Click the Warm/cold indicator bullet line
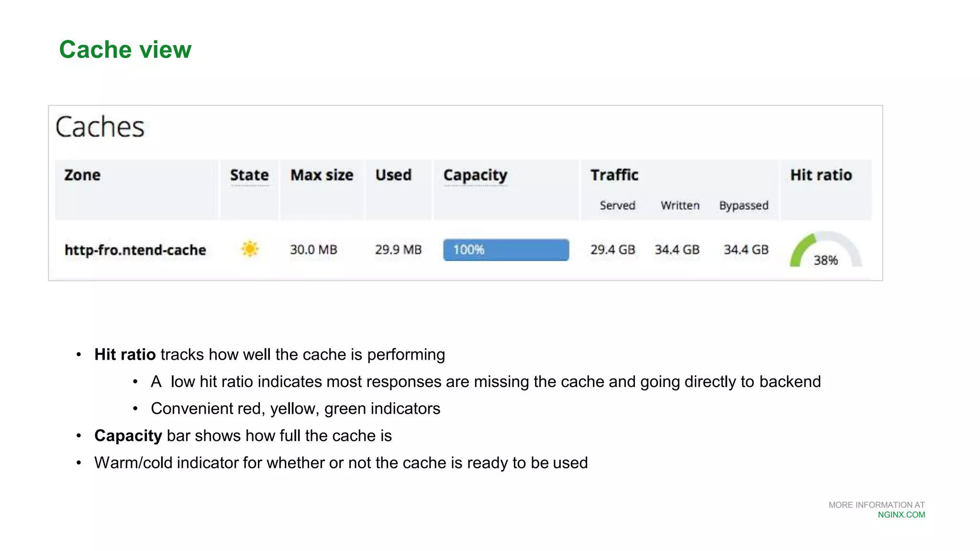This screenshot has height=551, width=980. pyautogui.click(x=341, y=463)
